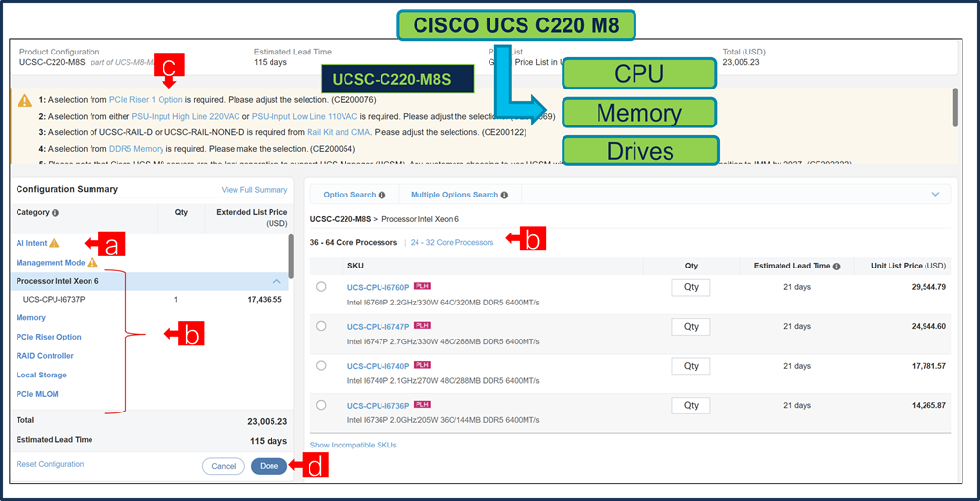The height and width of the screenshot is (501, 980).
Task: Collapse the Processor Intel Xeon 6 section
Action: tap(277, 282)
